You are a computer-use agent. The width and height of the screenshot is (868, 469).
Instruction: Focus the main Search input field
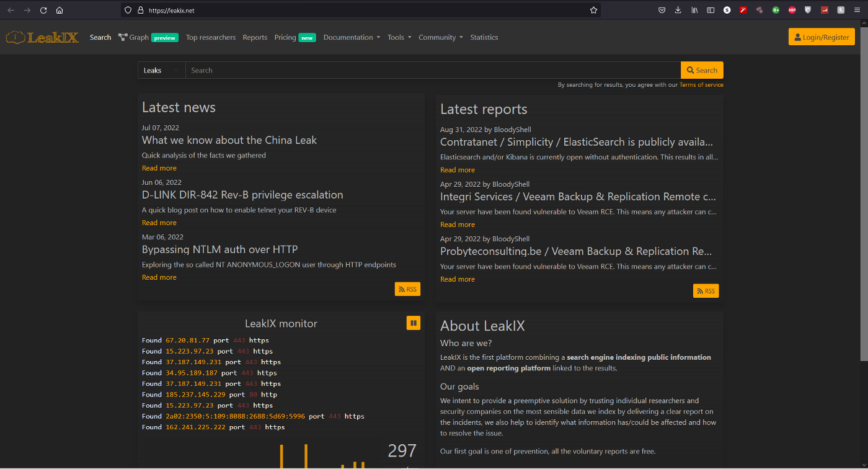pyautogui.click(x=433, y=70)
